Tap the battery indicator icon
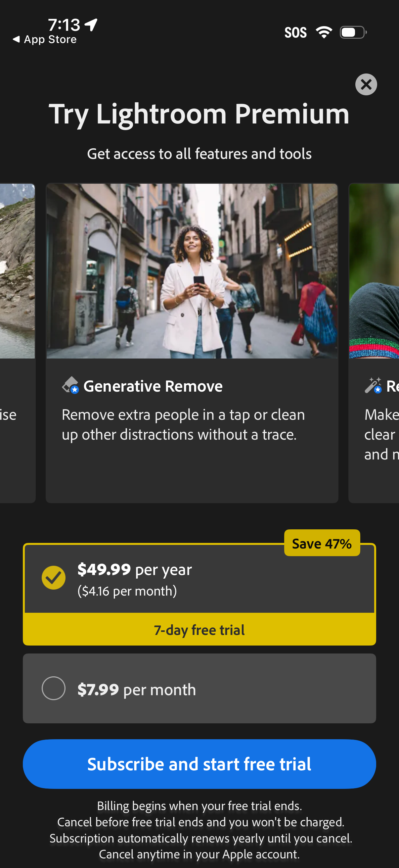The width and height of the screenshot is (399, 868). (353, 32)
